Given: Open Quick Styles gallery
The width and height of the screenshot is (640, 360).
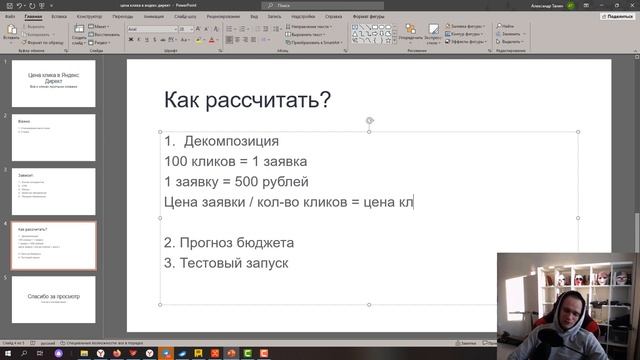Looking at the screenshot, I should pos(433,33).
